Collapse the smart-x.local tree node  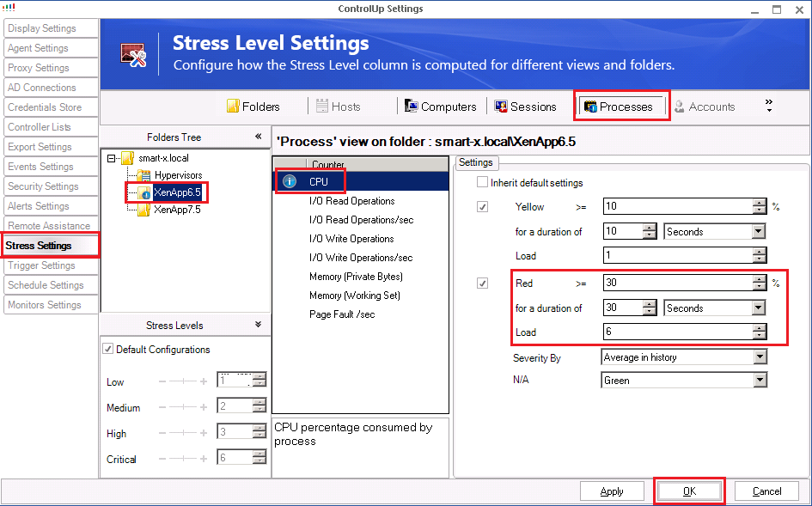pos(112,158)
